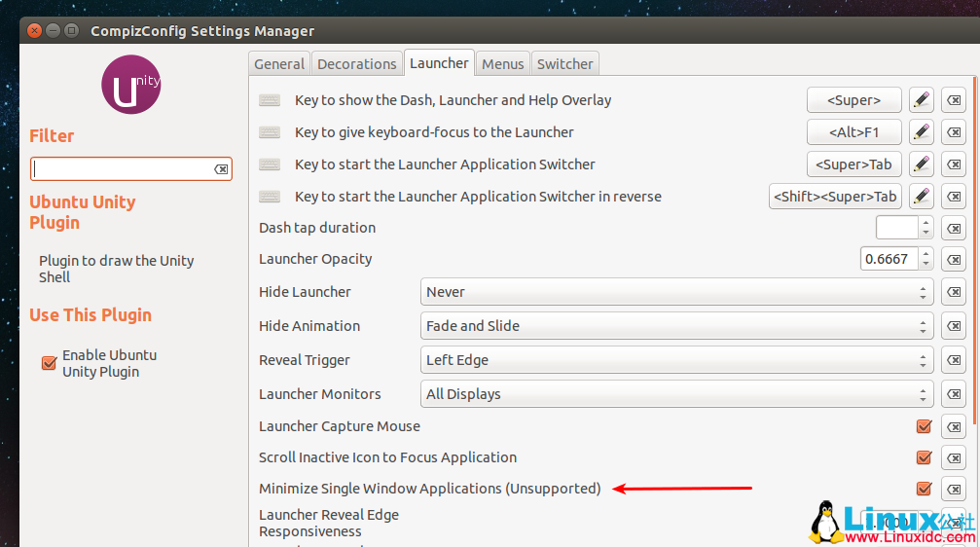Click the <Alt>F1 key binding button
This screenshot has width=980, height=547.
coord(853,132)
